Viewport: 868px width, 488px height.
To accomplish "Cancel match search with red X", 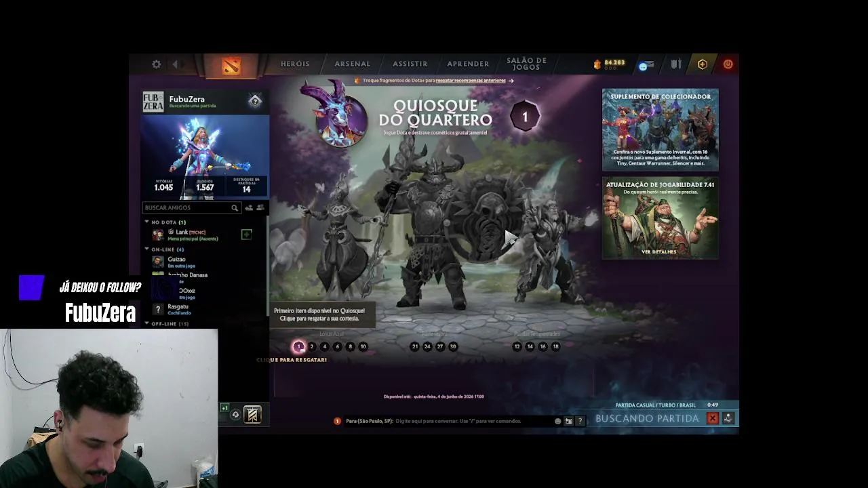I will (x=713, y=418).
